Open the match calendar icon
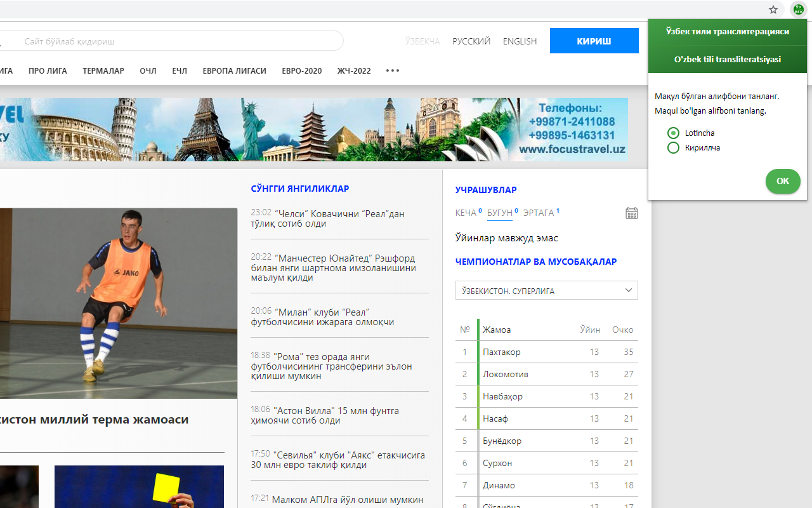 631,213
